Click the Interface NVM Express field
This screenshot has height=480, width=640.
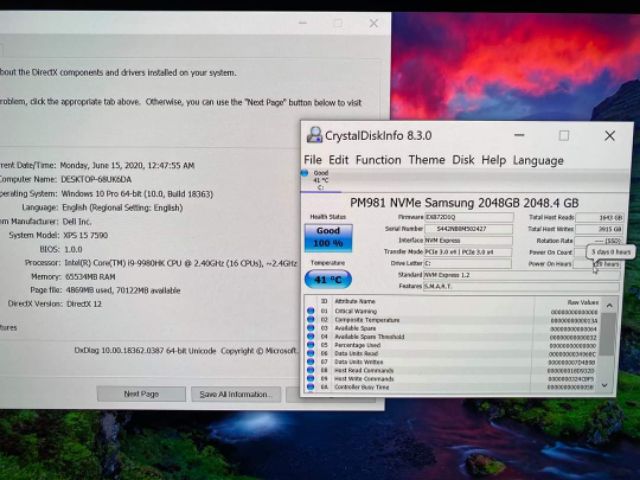468,240
